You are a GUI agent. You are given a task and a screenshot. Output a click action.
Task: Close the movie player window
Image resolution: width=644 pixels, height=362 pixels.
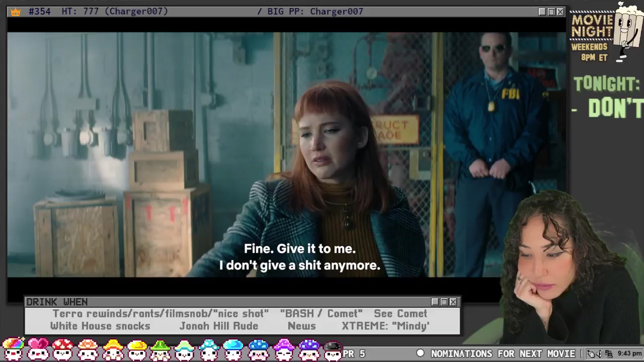click(560, 12)
